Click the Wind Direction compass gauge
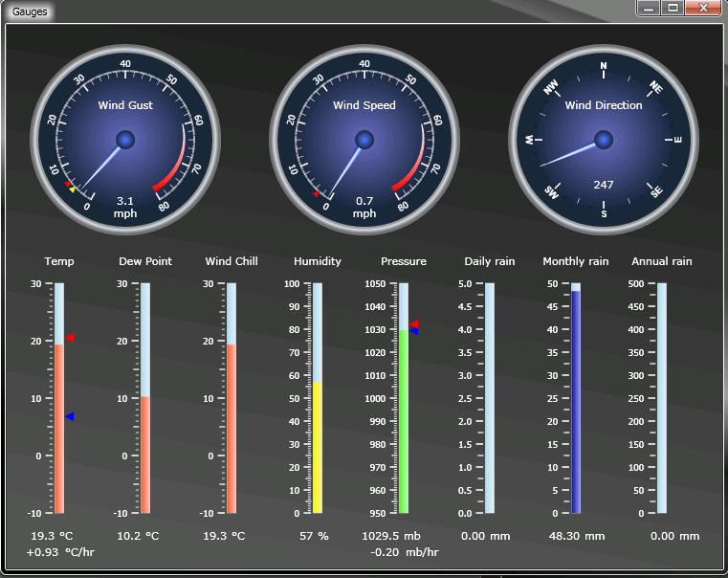 604,141
